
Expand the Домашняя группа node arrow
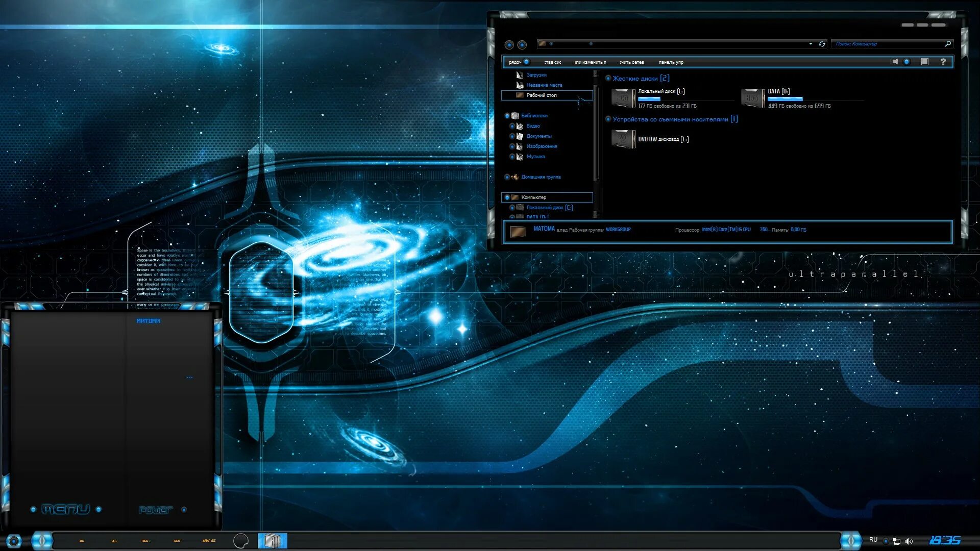[507, 177]
